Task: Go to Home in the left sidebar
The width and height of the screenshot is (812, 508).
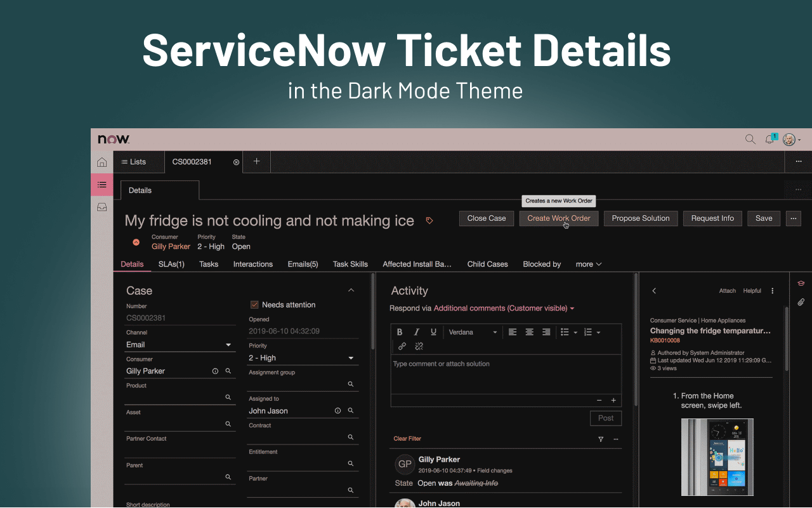Action: point(101,162)
